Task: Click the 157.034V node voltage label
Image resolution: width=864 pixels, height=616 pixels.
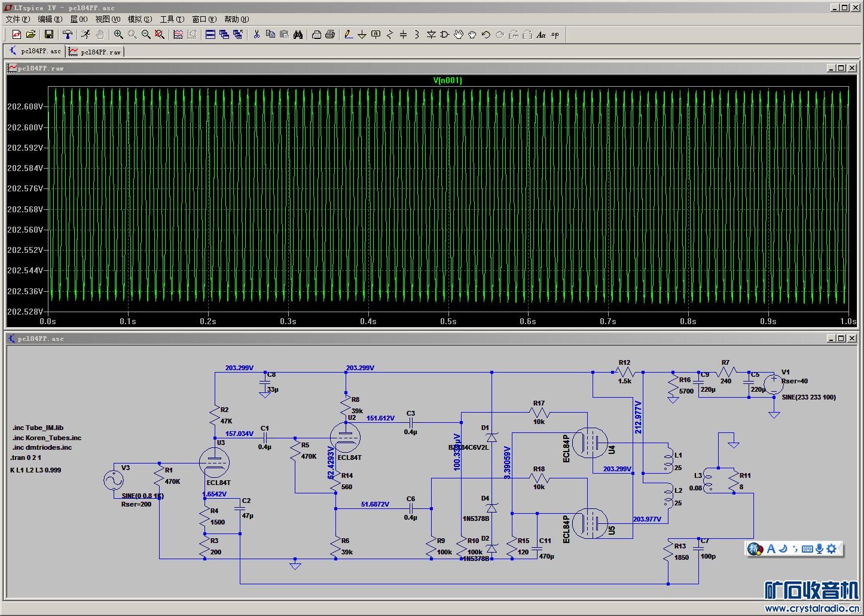Action: click(239, 434)
